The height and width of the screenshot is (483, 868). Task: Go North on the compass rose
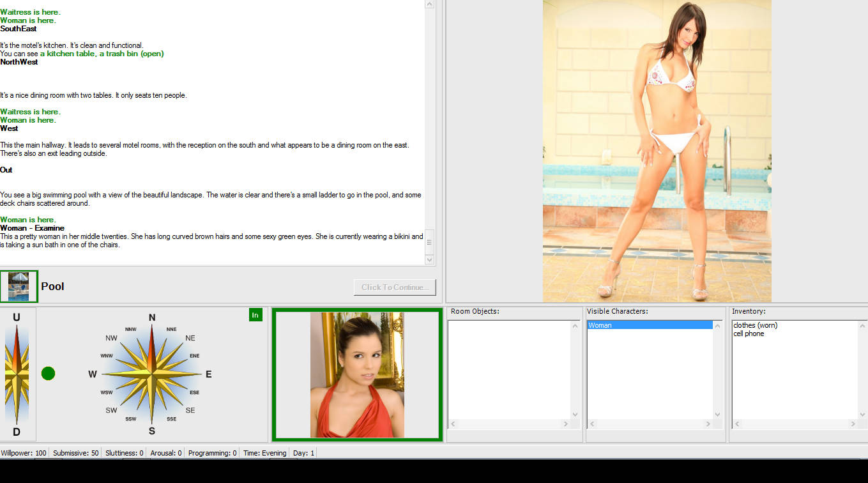point(152,318)
